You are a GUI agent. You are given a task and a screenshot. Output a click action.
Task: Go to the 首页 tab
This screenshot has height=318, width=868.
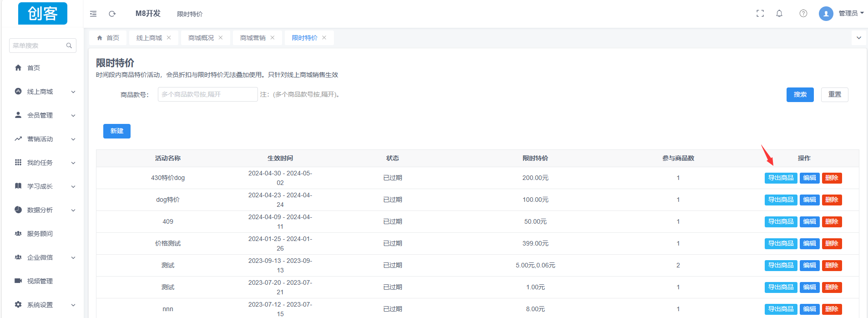108,38
